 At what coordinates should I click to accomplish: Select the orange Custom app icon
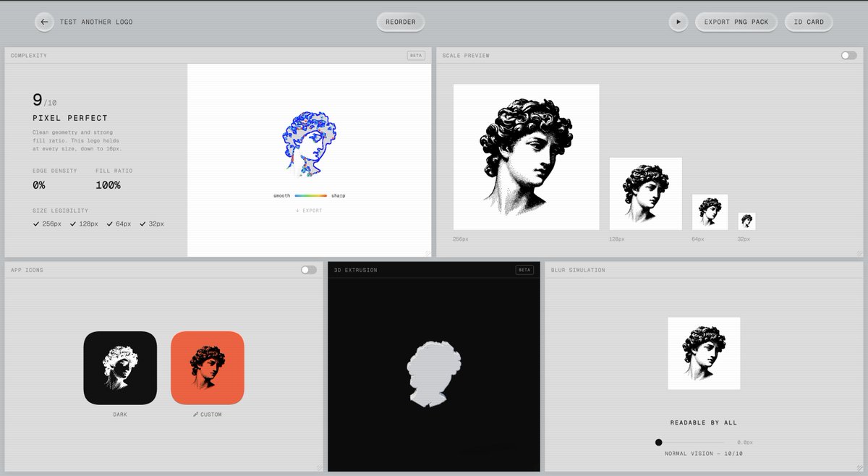pyautogui.click(x=208, y=367)
